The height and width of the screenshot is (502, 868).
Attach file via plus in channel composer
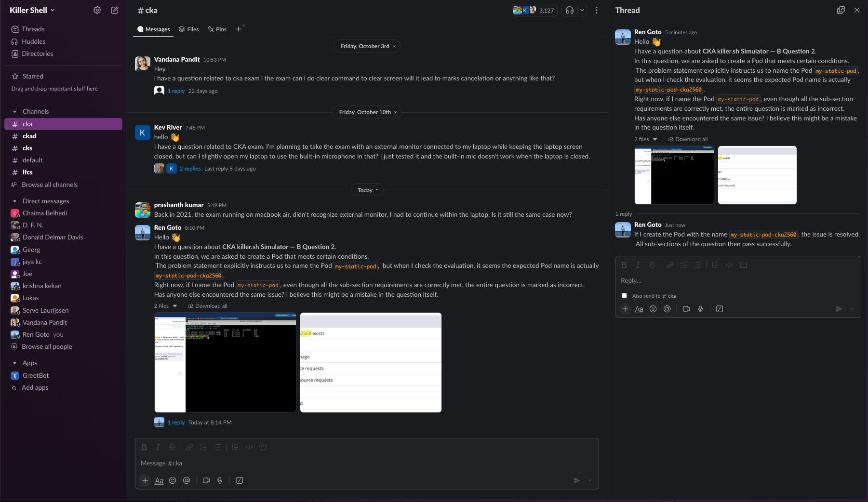145,480
